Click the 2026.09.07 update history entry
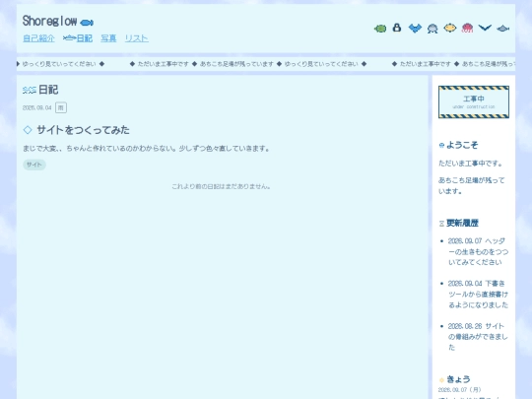 (x=478, y=251)
